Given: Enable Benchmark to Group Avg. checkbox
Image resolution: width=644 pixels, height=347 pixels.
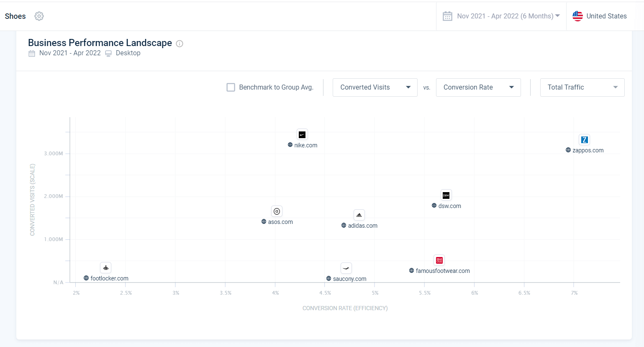Looking at the screenshot, I should 231,87.
